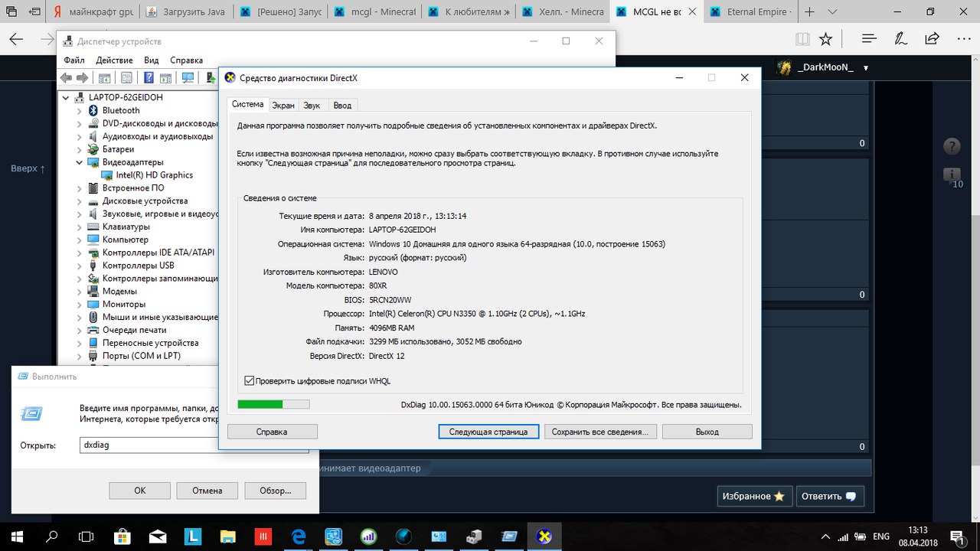Viewport: 980px width, 551px height.
Task: Click Вверх link on webpage
Action: click(x=28, y=168)
